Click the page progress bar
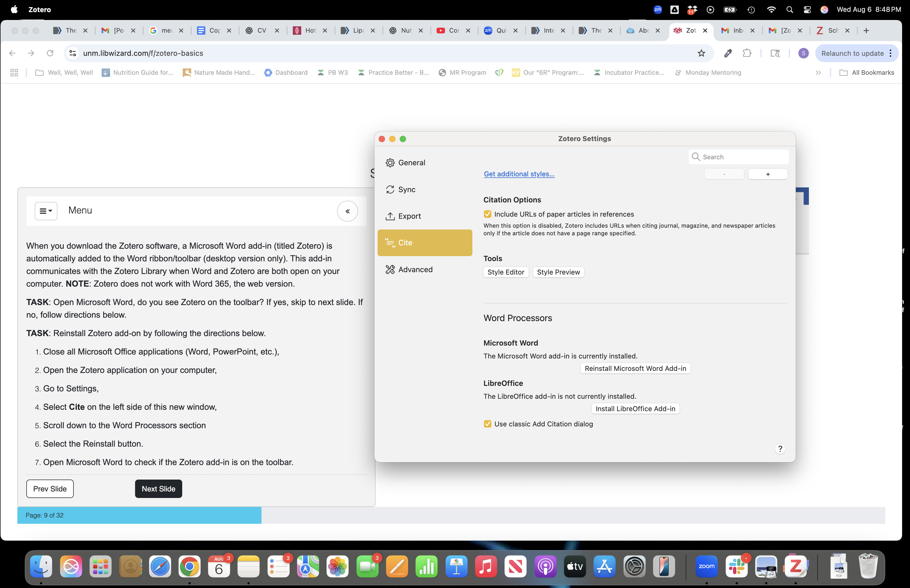 pos(139,515)
